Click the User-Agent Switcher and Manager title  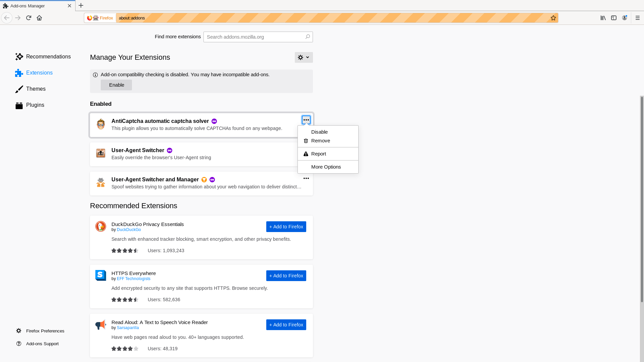155,180
